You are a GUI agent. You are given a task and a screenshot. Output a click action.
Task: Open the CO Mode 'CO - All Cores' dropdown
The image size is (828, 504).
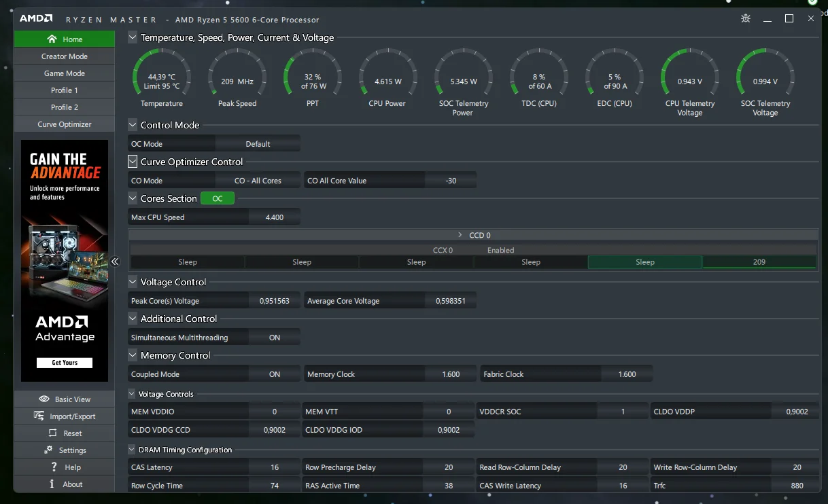coord(258,181)
